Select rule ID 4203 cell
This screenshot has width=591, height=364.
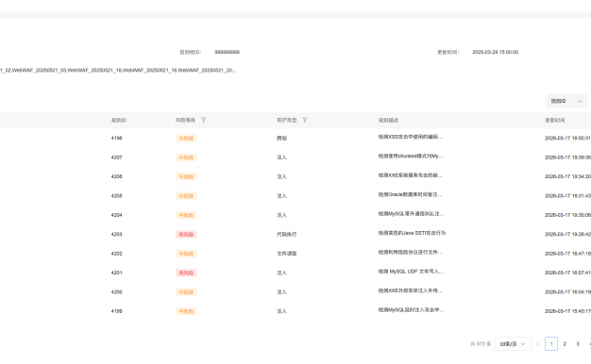(x=116, y=234)
